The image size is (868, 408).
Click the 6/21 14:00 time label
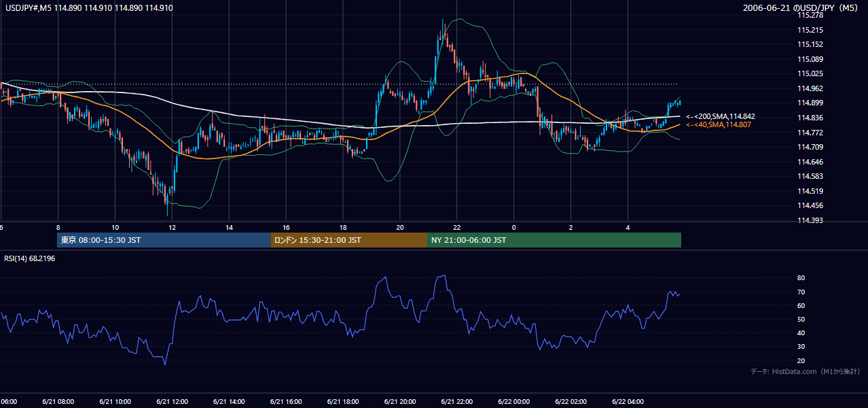(229, 402)
